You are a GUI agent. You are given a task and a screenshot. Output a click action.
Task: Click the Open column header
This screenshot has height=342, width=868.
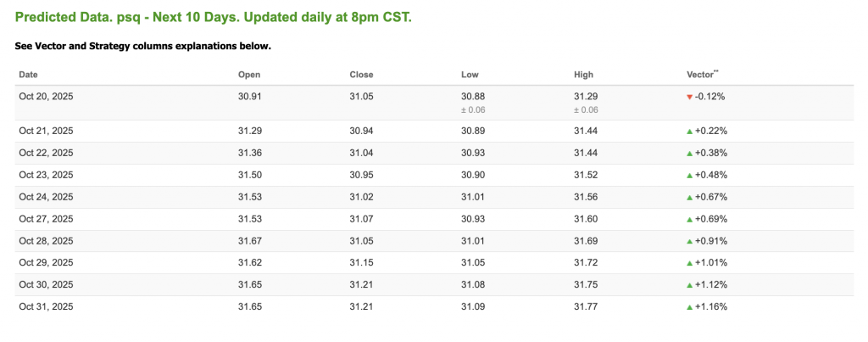pos(248,75)
